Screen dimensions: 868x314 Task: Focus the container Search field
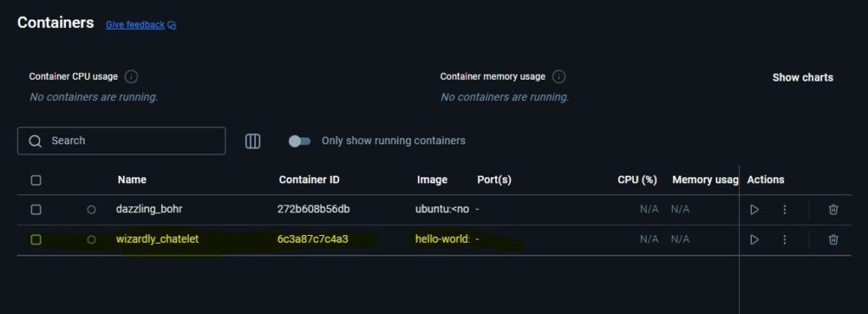tap(121, 141)
